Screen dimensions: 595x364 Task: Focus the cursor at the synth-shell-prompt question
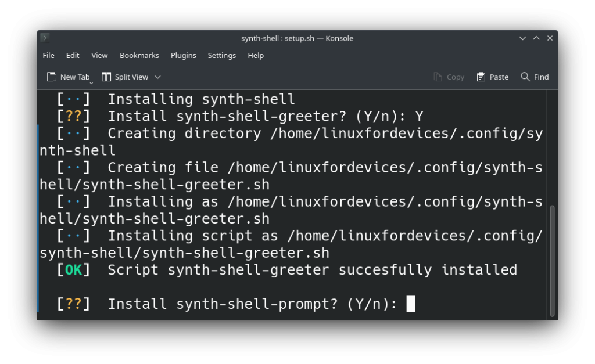pyautogui.click(x=410, y=304)
